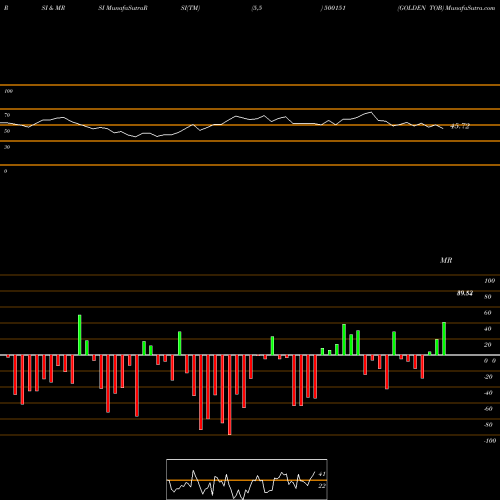Click the -100 label on MR axis
This screenshot has width=500, height=500.
point(490,441)
